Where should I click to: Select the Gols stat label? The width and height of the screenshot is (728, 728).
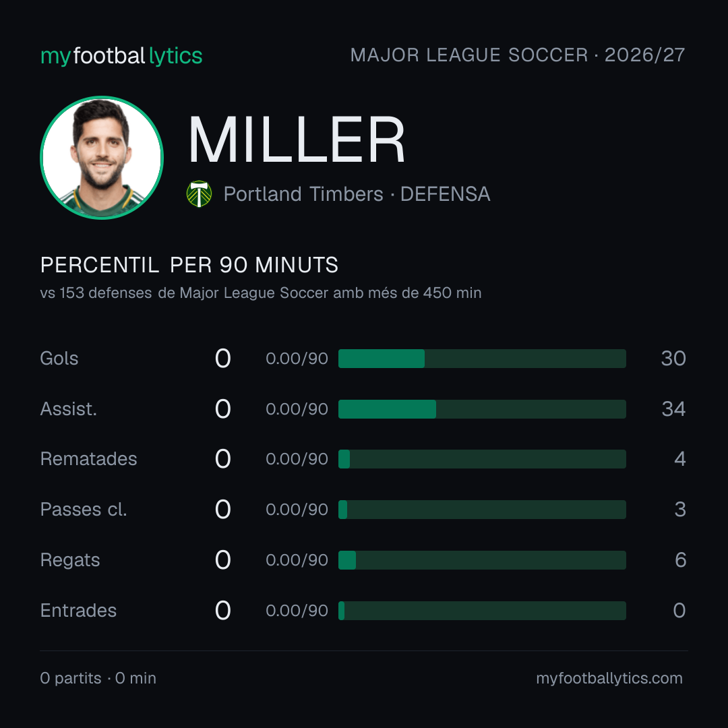coord(59,359)
